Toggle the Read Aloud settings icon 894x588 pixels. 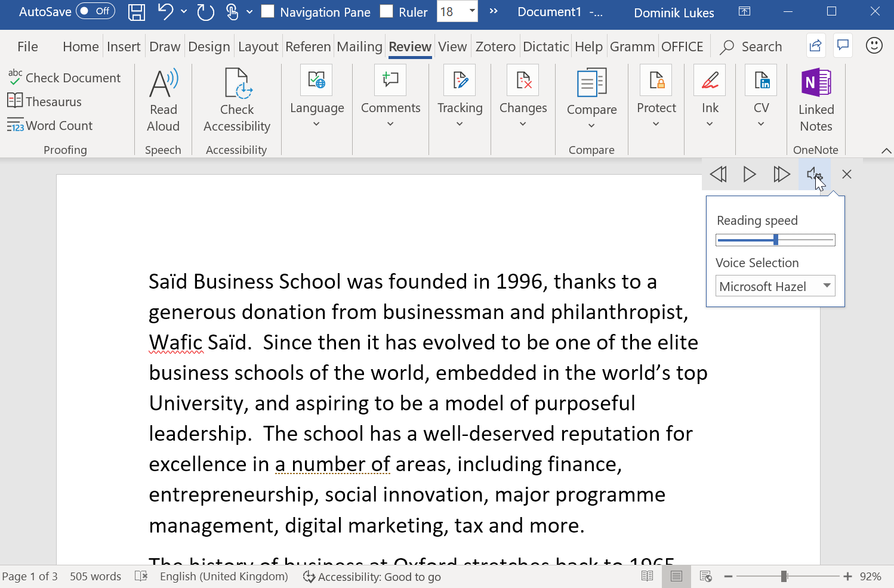click(x=814, y=174)
